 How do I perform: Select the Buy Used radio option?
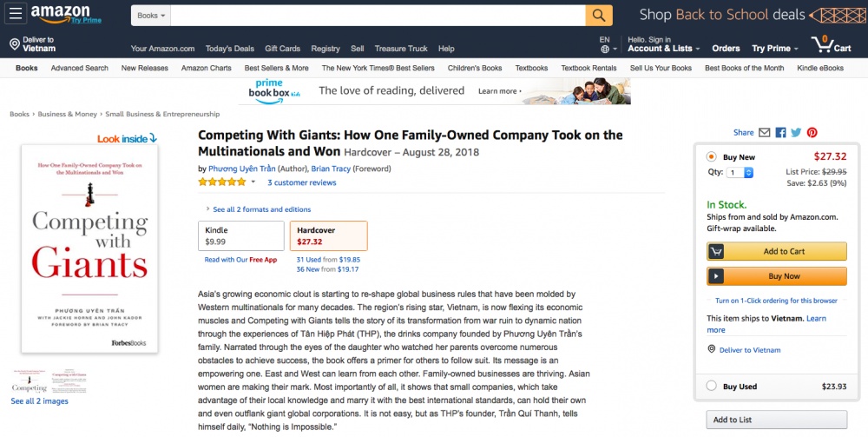(x=712, y=387)
